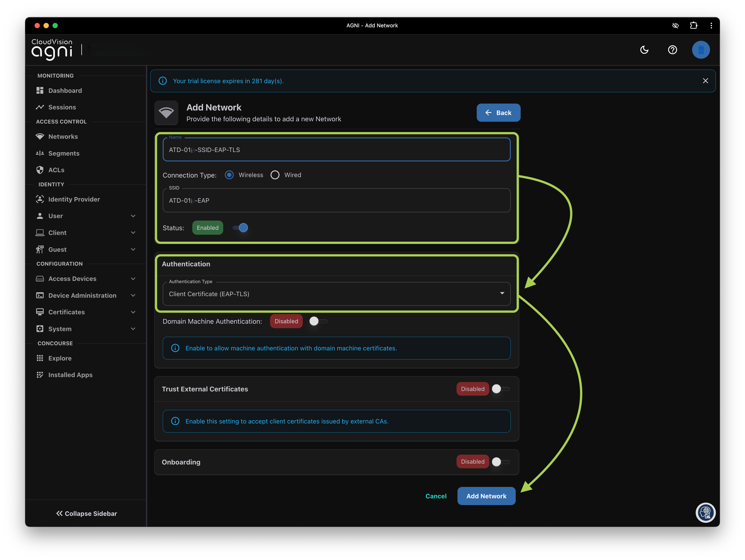Open Identity Provider page
Screen dimensions: 745x560
[74, 199]
